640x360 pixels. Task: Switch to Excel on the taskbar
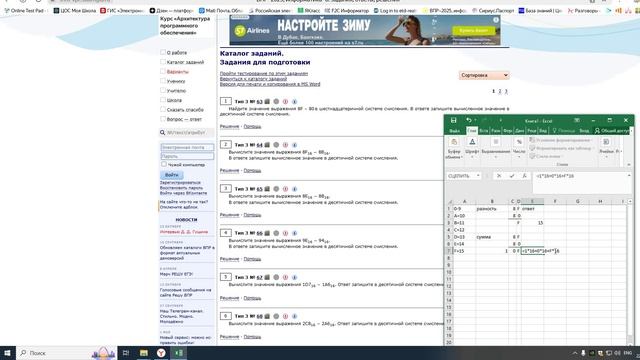pos(178,353)
